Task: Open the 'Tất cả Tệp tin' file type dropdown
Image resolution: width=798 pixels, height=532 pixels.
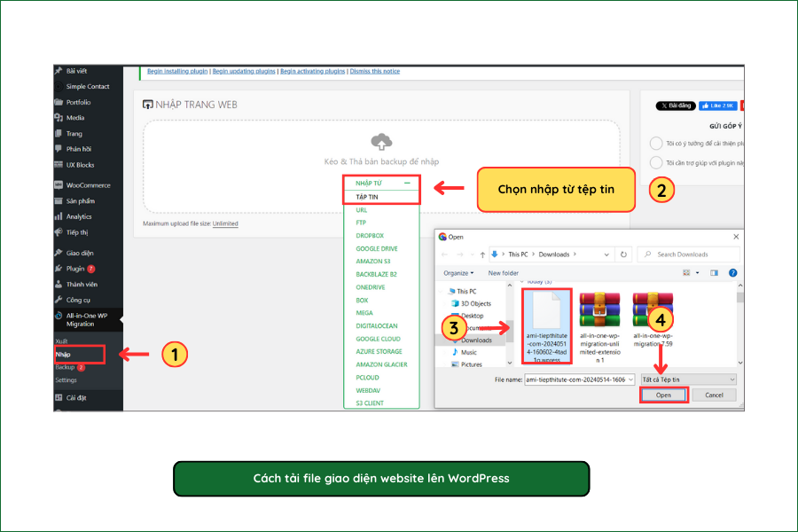Action: [688, 379]
